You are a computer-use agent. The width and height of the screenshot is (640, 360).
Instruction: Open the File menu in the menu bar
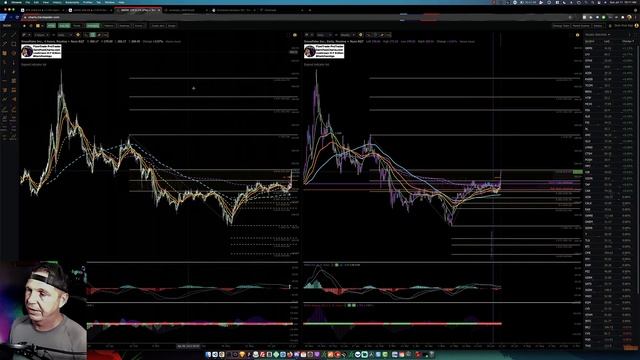[28, 2]
